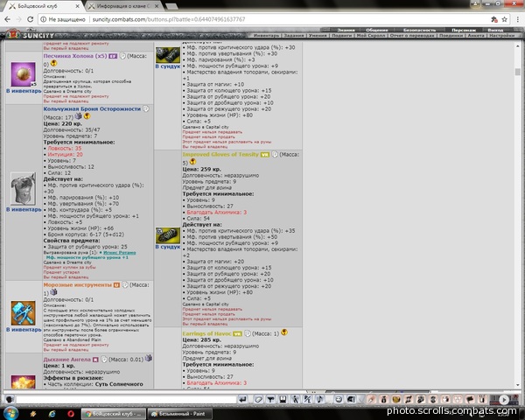
Task: Click the Цена: 259 кр. text
Action: [201, 169]
